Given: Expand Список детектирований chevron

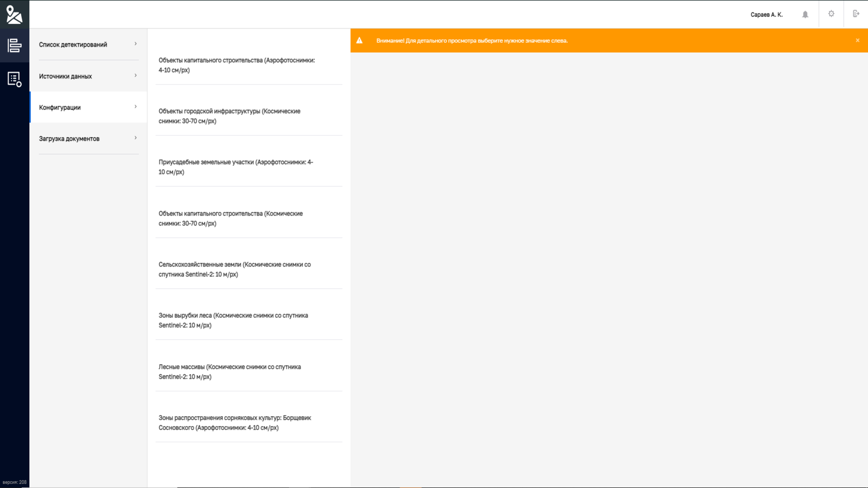Looking at the screenshot, I should point(136,44).
